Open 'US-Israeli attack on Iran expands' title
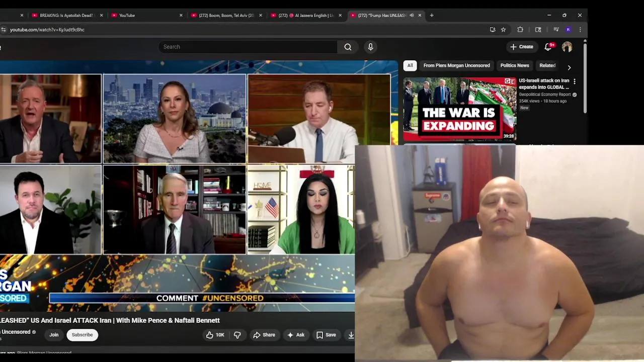 (x=544, y=84)
